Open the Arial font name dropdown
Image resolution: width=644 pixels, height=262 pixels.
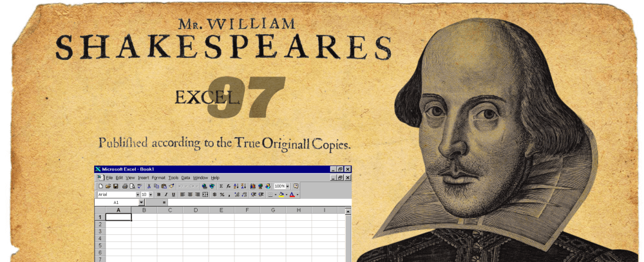click(138, 194)
